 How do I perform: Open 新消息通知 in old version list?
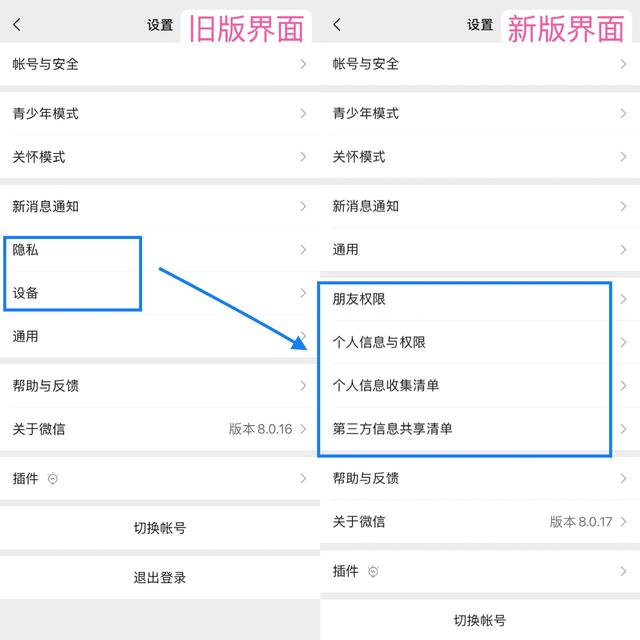click(160, 206)
